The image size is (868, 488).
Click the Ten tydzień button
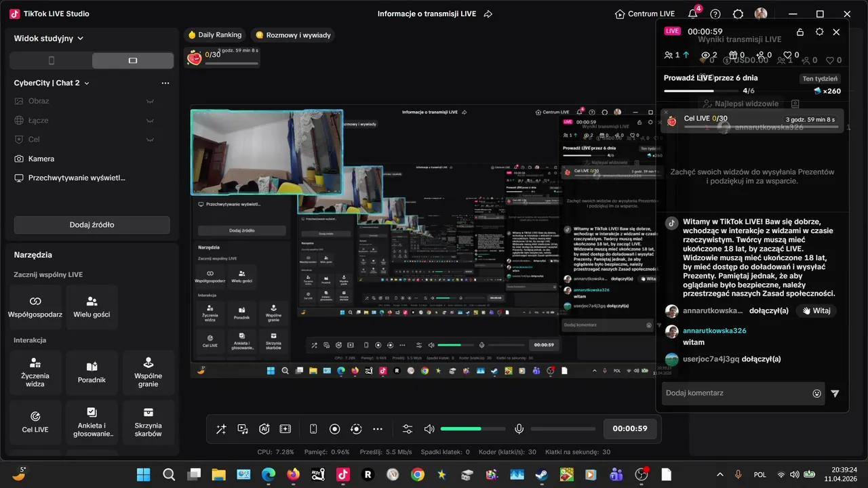coord(821,79)
